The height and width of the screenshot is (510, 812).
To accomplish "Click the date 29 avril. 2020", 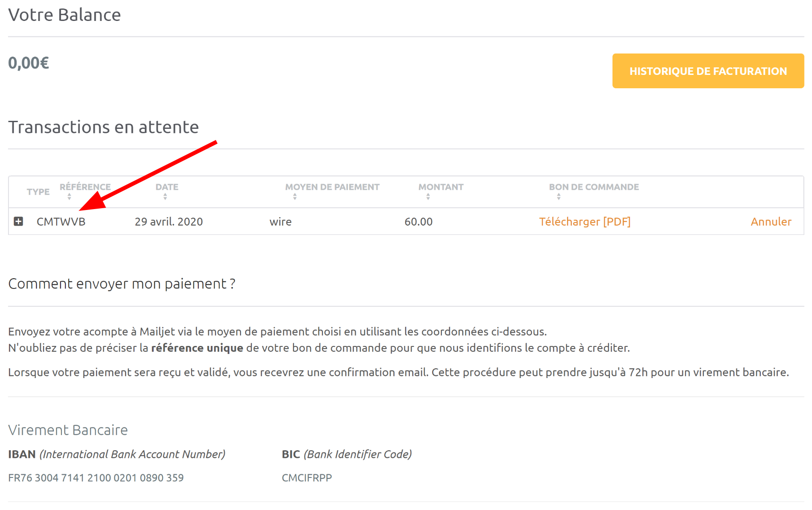I will [x=169, y=222].
